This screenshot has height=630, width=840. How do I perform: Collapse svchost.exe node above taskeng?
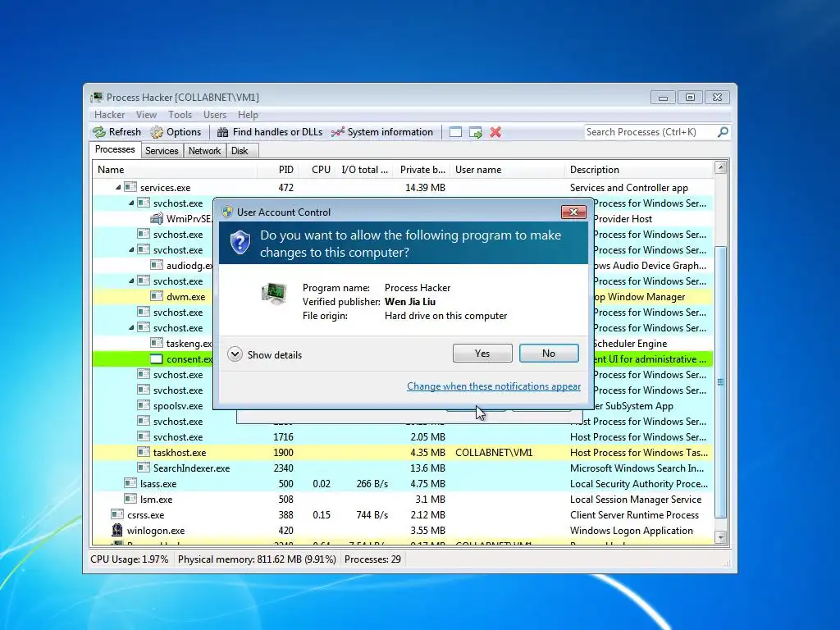pos(131,327)
